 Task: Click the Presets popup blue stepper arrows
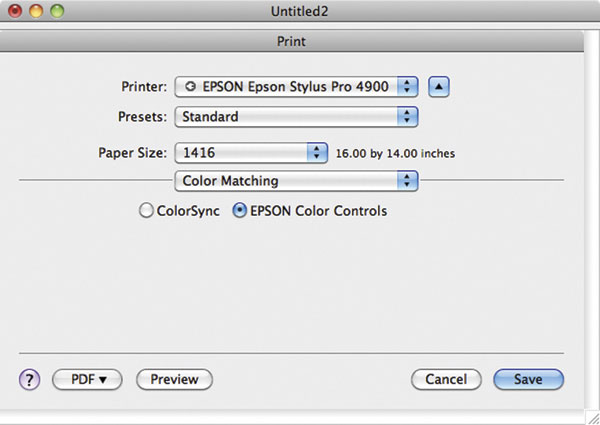click(x=407, y=116)
